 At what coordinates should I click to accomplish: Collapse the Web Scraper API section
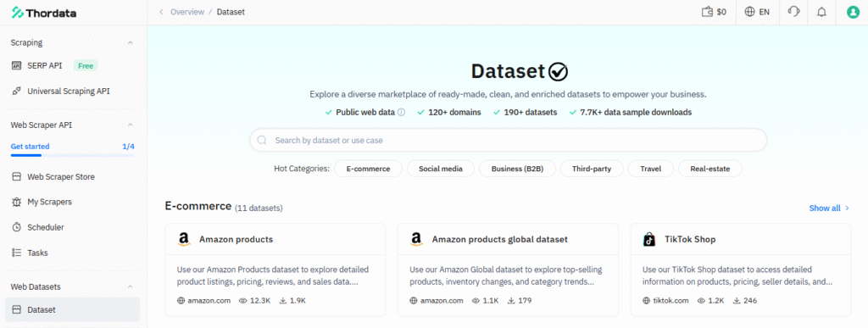130,125
